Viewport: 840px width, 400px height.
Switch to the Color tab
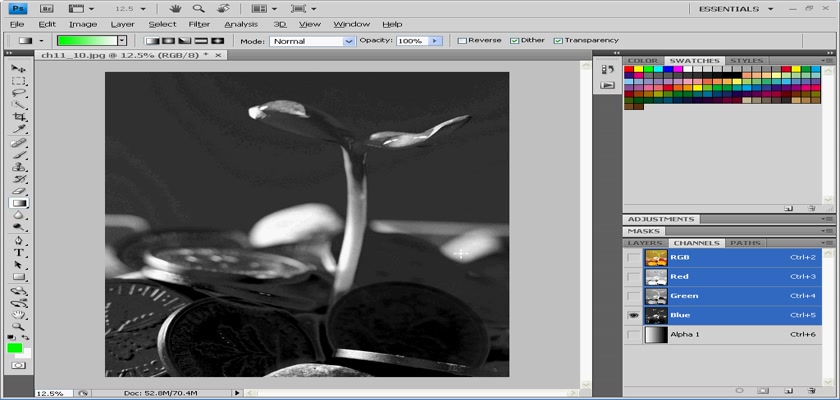click(642, 61)
